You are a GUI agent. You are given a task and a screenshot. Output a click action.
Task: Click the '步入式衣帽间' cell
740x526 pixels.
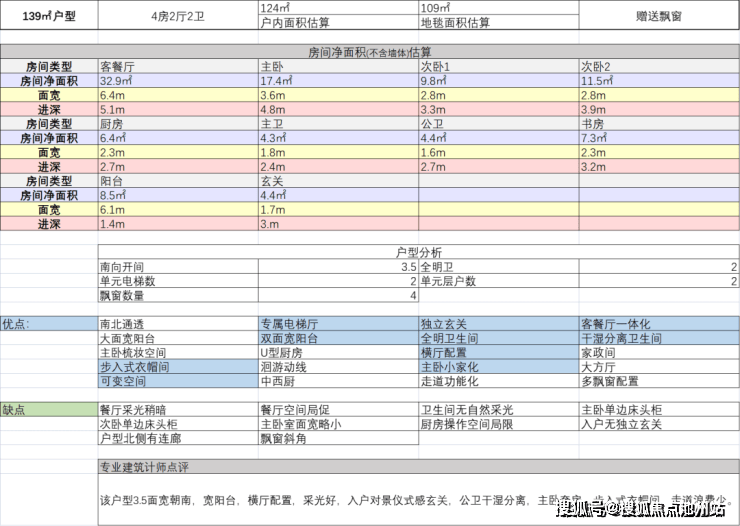(178, 366)
